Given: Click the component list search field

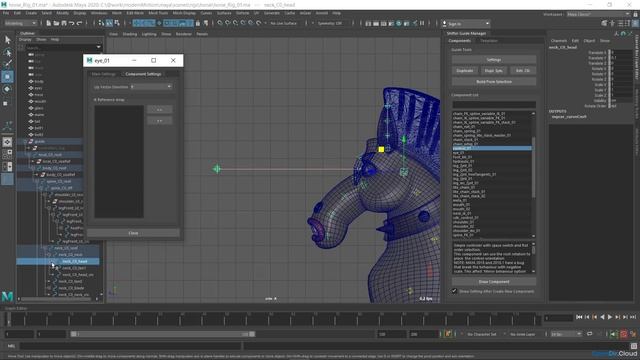Looking at the screenshot, I should pos(493,105).
